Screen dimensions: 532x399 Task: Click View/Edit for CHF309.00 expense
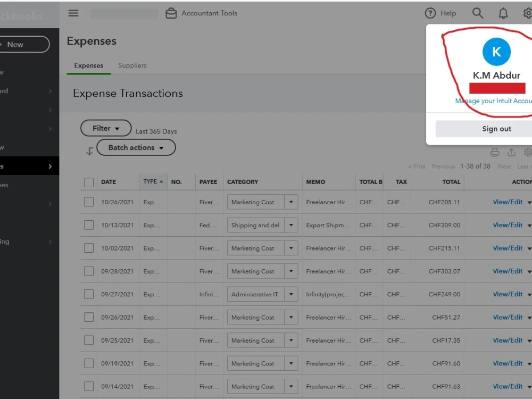point(508,225)
